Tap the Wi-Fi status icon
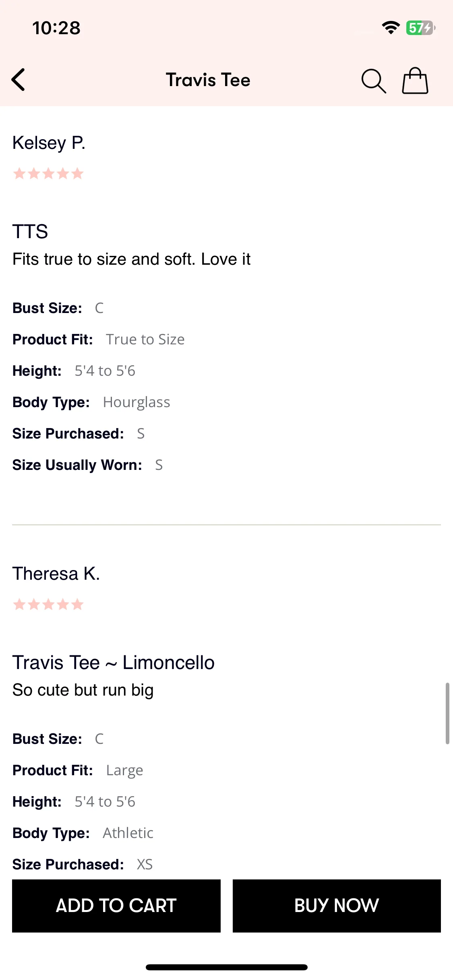The image size is (453, 980). point(391,28)
